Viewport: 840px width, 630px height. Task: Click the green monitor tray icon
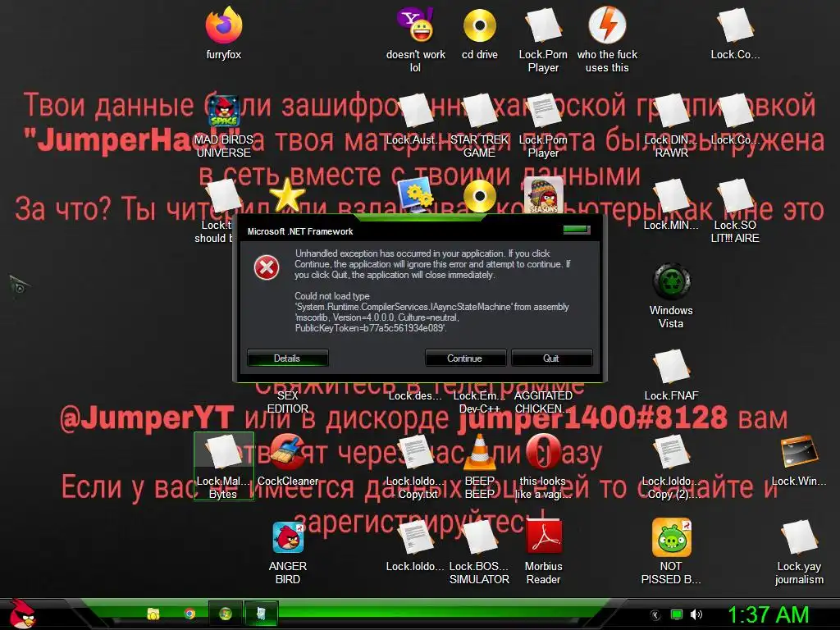point(677,614)
